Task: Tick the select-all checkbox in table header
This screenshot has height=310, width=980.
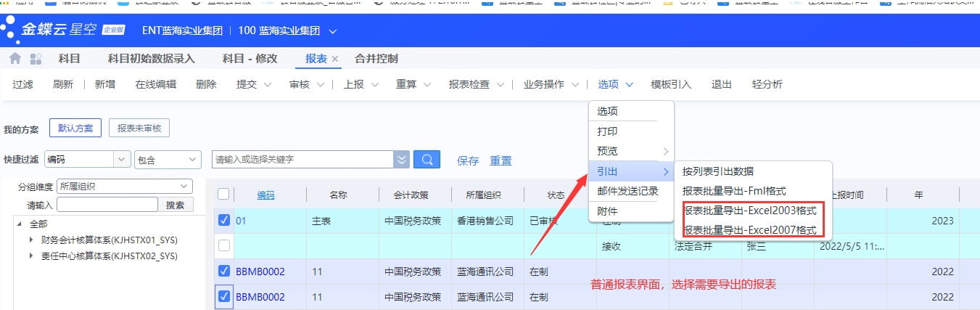Action: [224, 194]
